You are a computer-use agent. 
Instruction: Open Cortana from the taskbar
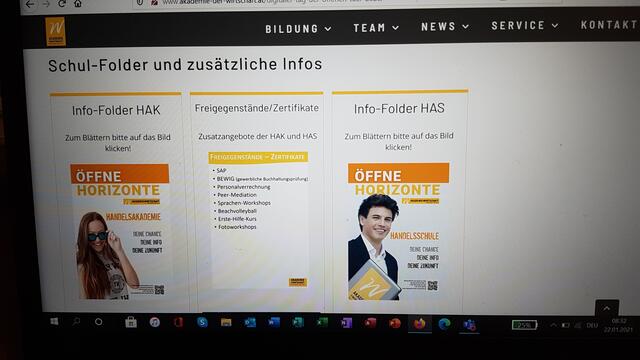(98, 322)
